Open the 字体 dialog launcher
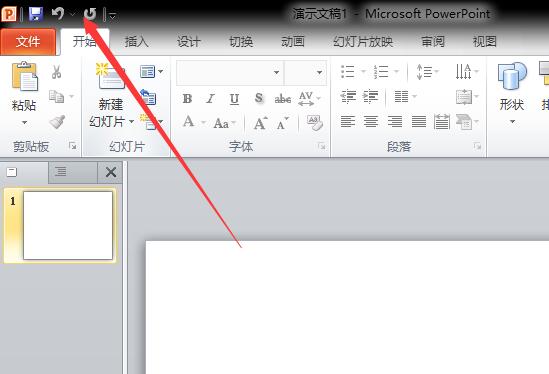This screenshot has width=549, height=374. click(x=322, y=146)
